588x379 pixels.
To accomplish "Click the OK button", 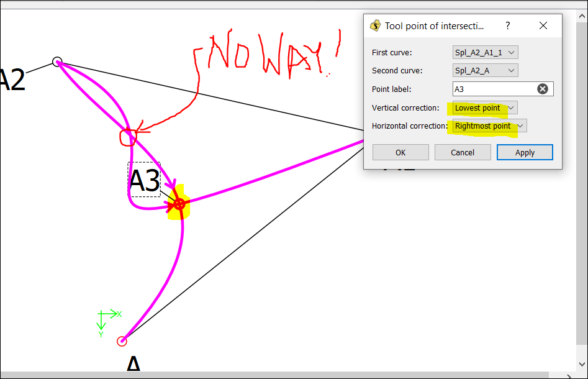I will pos(400,152).
